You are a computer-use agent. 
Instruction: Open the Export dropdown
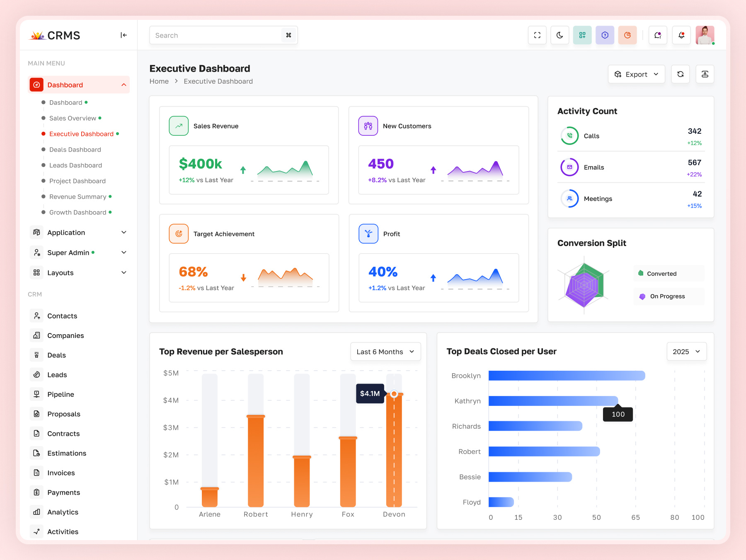coord(636,74)
